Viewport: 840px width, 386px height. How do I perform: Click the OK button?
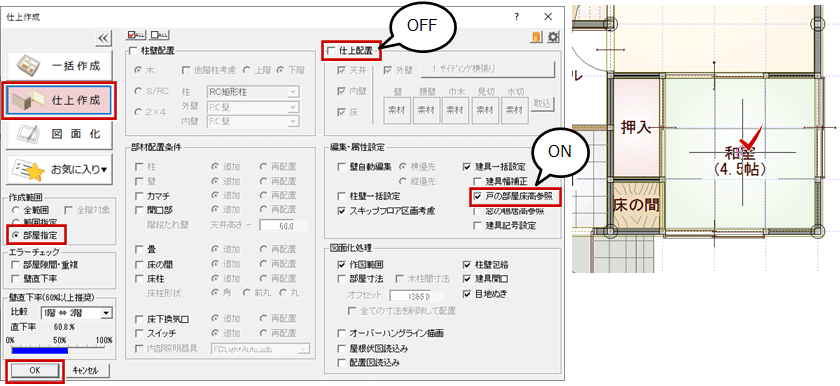click(x=34, y=370)
